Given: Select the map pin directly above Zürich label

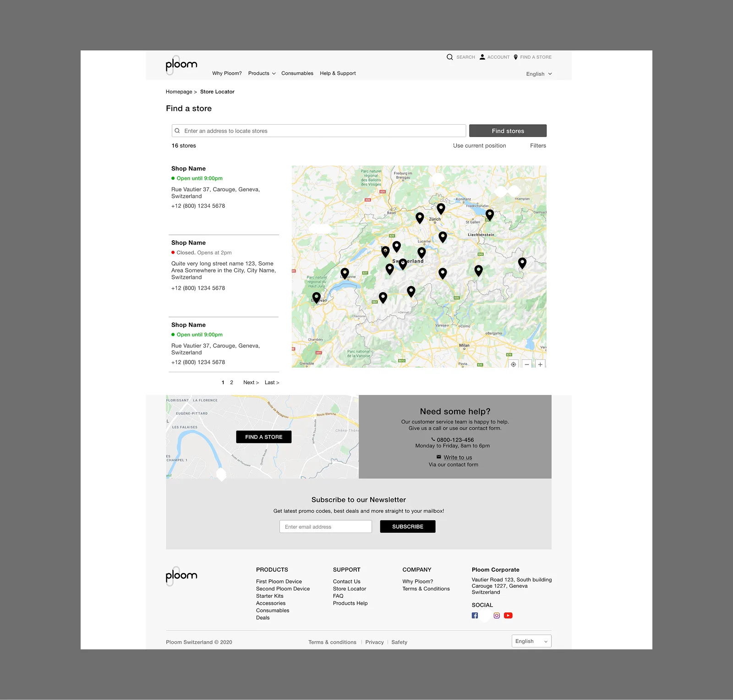Looking at the screenshot, I should coord(441,209).
